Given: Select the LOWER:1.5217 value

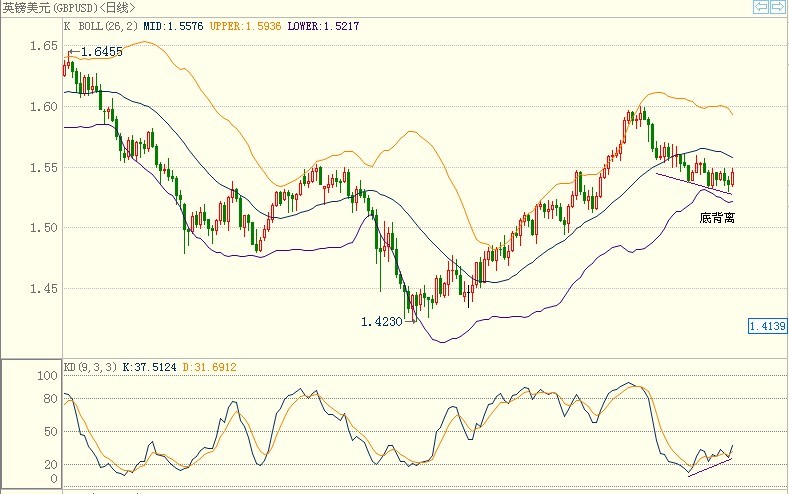Looking at the screenshot, I should click(324, 26).
